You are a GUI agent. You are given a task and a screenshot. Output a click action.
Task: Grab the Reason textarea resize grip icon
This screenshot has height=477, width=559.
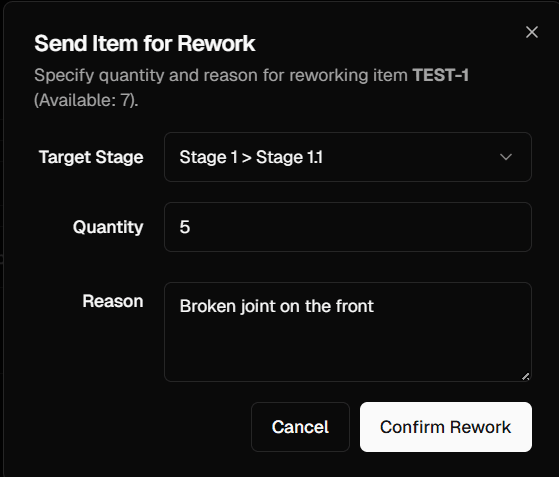click(525, 376)
